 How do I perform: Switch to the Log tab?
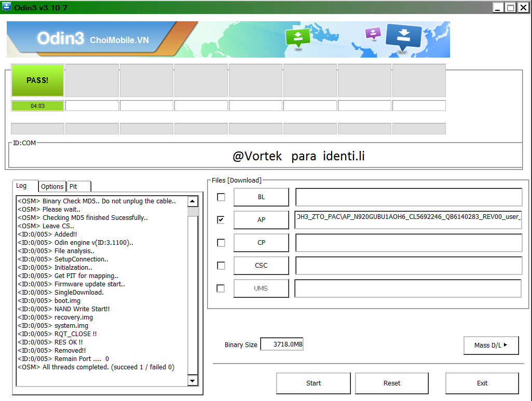25,186
